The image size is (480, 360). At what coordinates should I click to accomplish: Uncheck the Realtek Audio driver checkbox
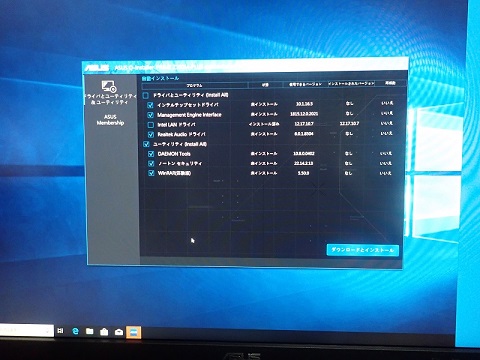click(151, 135)
